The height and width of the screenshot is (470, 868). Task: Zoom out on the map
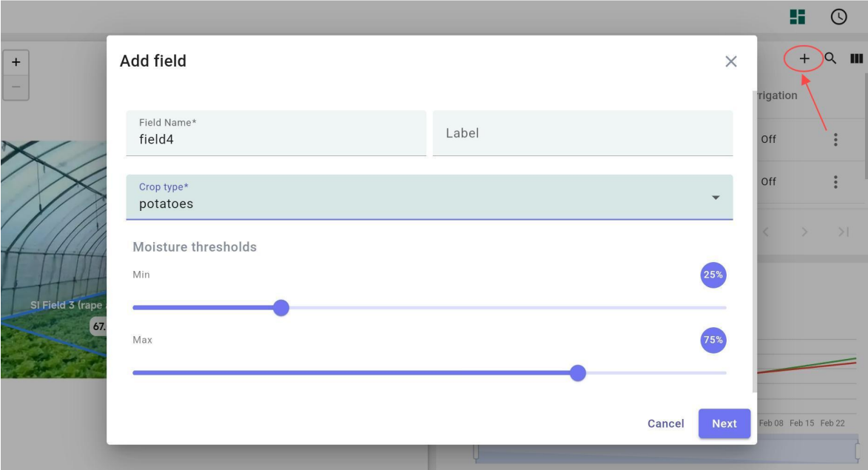pos(16,87)
